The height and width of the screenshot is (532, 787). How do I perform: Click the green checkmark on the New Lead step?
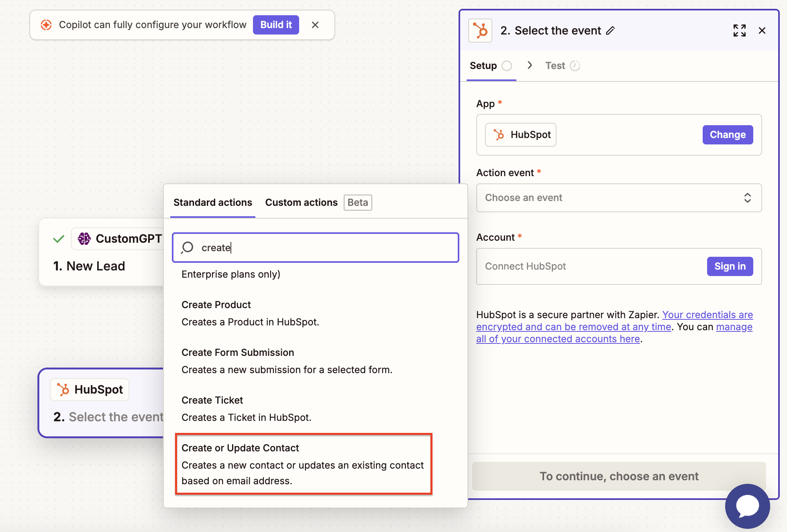59,239
